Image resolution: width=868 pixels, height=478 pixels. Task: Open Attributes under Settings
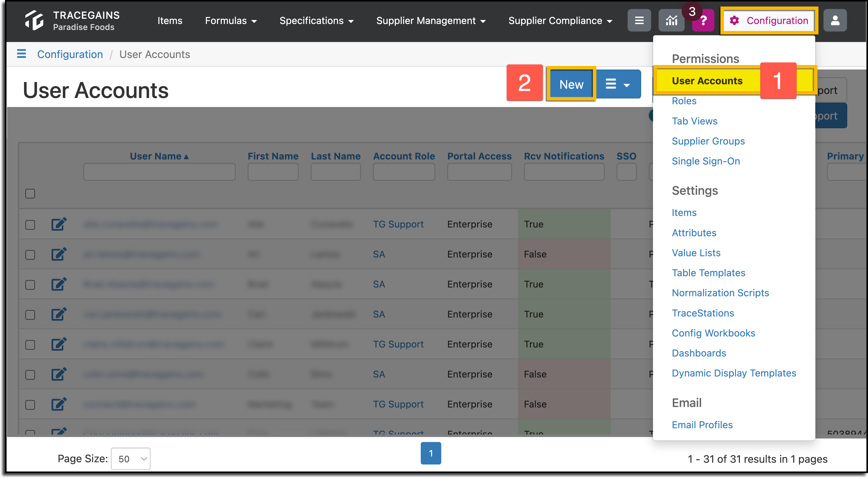tap(694, 233)
